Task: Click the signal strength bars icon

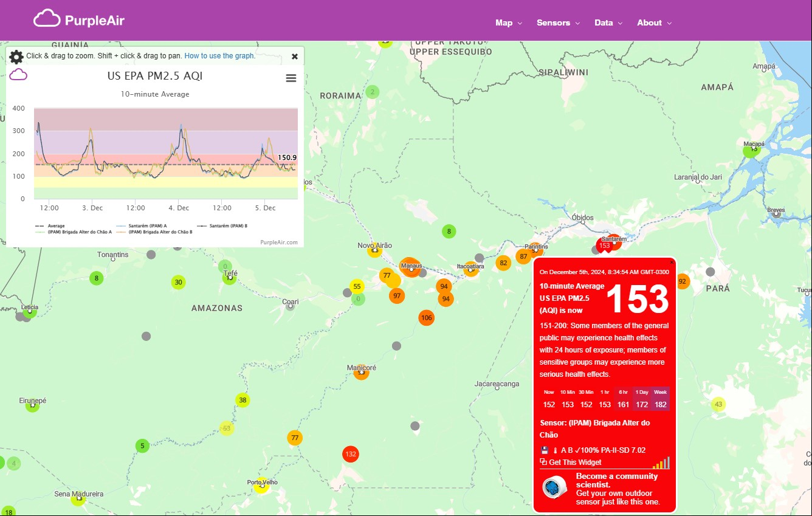Action: click(x=661, y=463)
